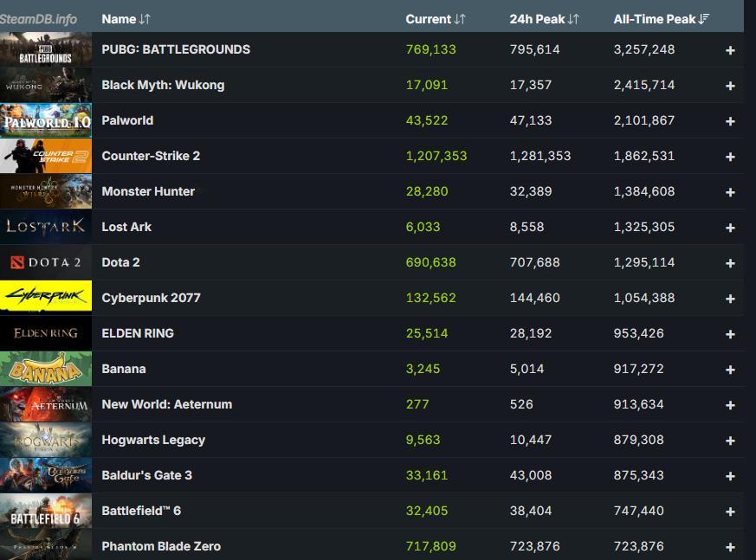Click current player count 1,207,353
756x560 pixels.
click(436, 156)
